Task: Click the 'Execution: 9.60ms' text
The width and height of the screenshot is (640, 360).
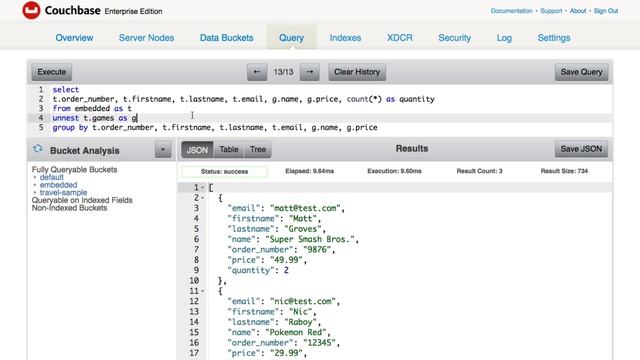Action: pos(394,171)
